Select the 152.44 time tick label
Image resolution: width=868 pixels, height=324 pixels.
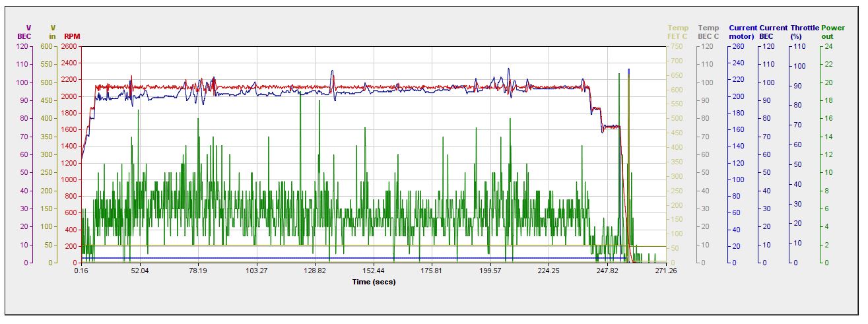pos(374,271)
